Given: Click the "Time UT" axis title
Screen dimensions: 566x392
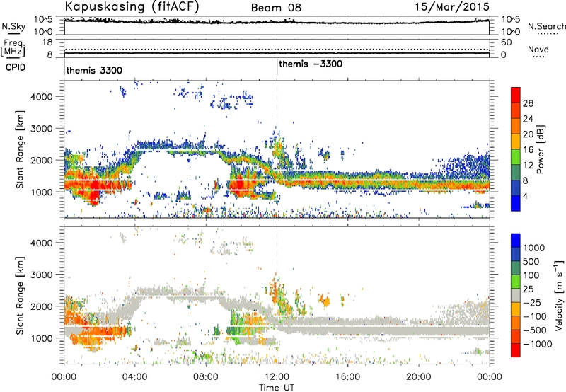Looking at the screenshot, I should [277, 387].
